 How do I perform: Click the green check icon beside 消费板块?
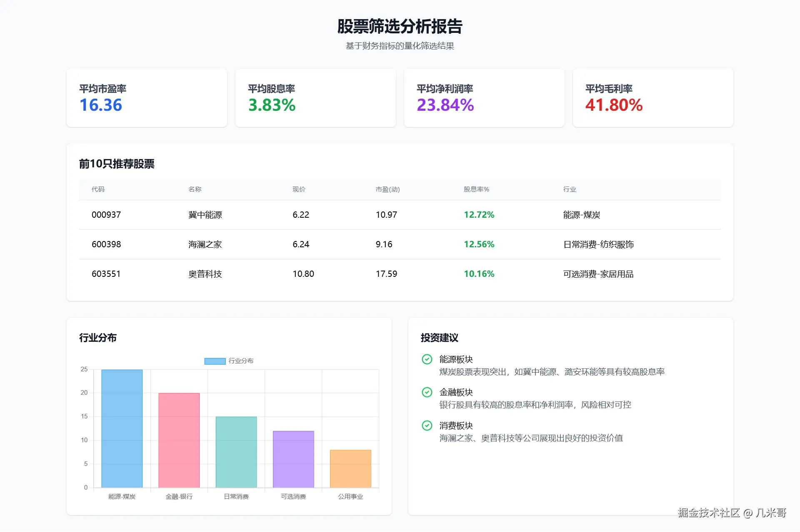[x=427, y=425]
